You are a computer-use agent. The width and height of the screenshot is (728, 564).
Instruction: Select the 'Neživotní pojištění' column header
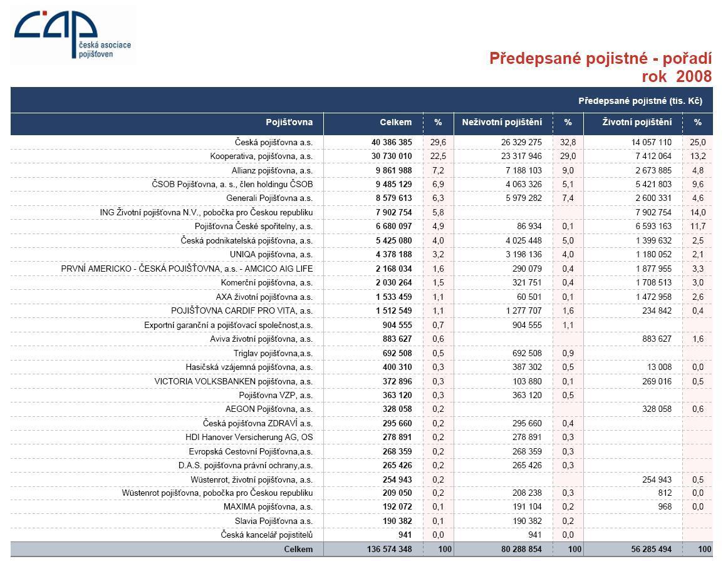click(502, 123)
